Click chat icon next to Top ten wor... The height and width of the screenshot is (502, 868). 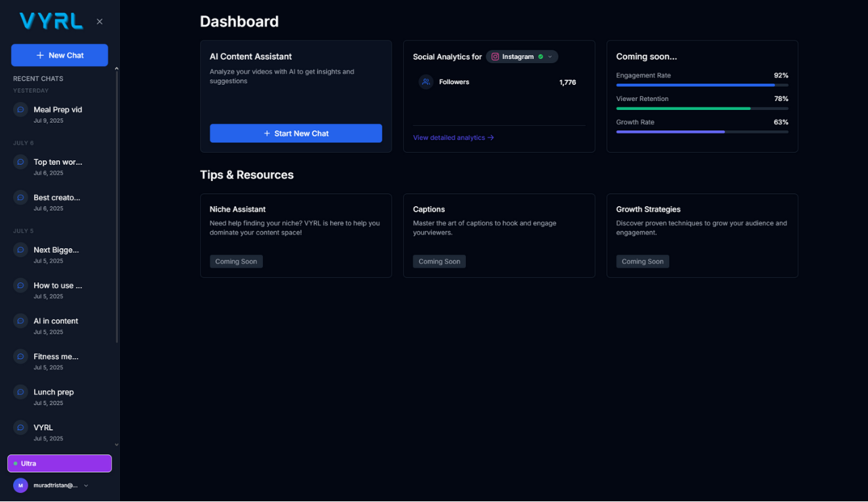[20, 162]
